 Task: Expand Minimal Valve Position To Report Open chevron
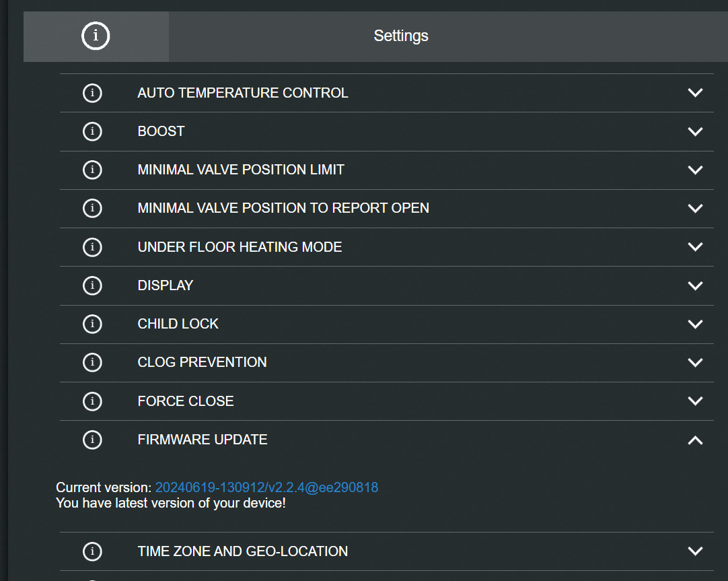695,209
